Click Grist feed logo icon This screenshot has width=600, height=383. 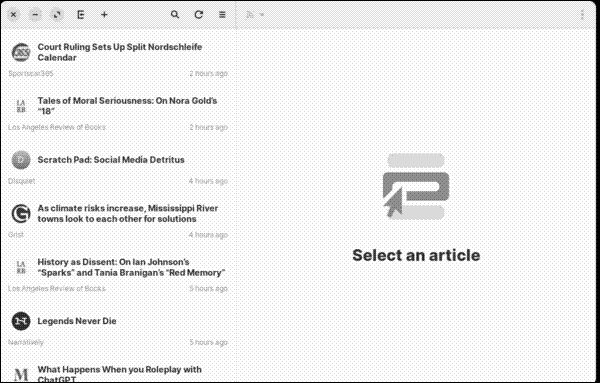[21, 214]
